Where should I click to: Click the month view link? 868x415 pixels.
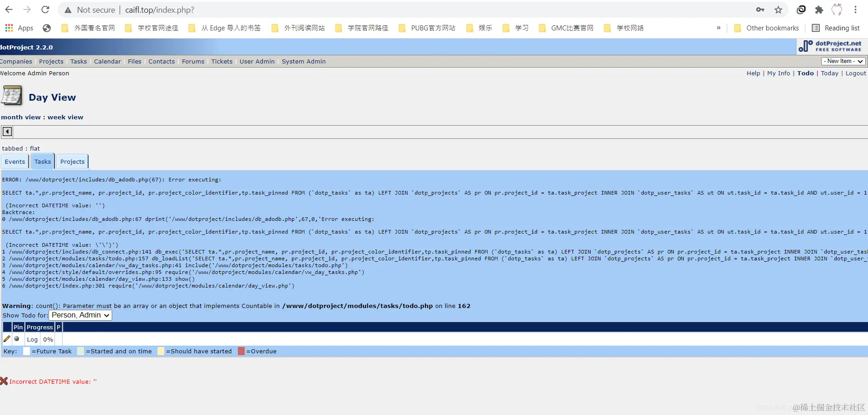[21, 117]
